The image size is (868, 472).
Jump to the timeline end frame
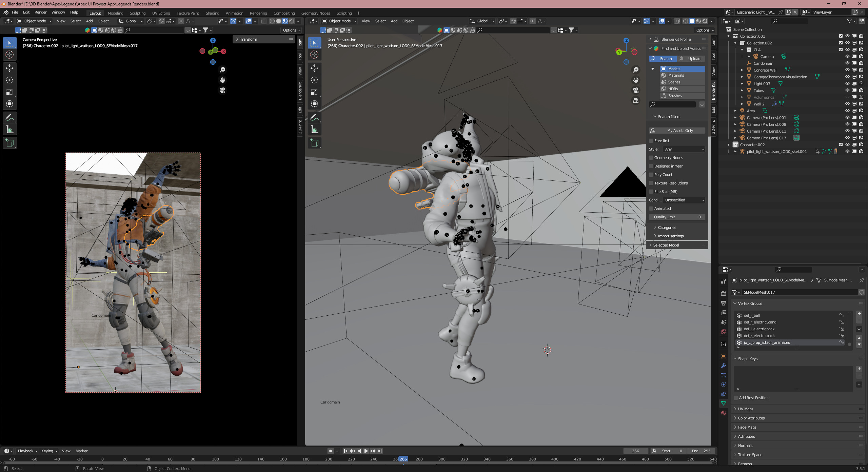(380, 451)
